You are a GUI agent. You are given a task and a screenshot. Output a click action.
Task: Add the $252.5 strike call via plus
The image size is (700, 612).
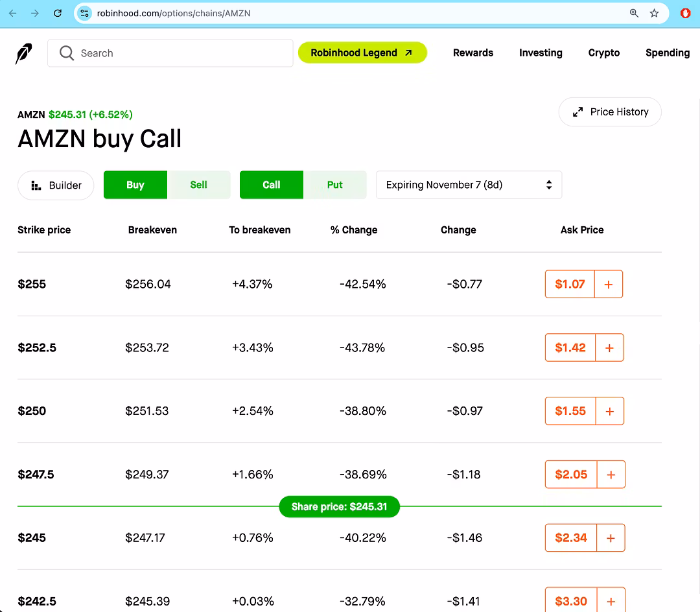pyautogui.click(x=609, y=347)
